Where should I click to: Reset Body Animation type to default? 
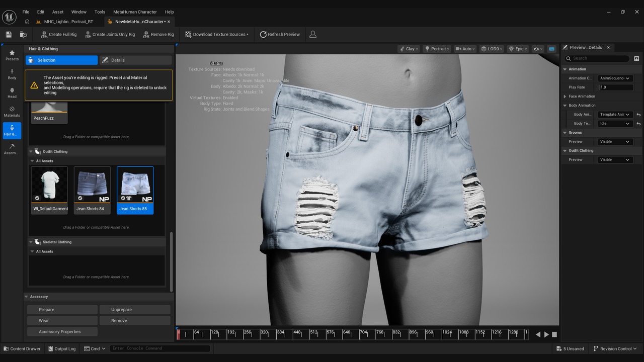tap(638, 114)
